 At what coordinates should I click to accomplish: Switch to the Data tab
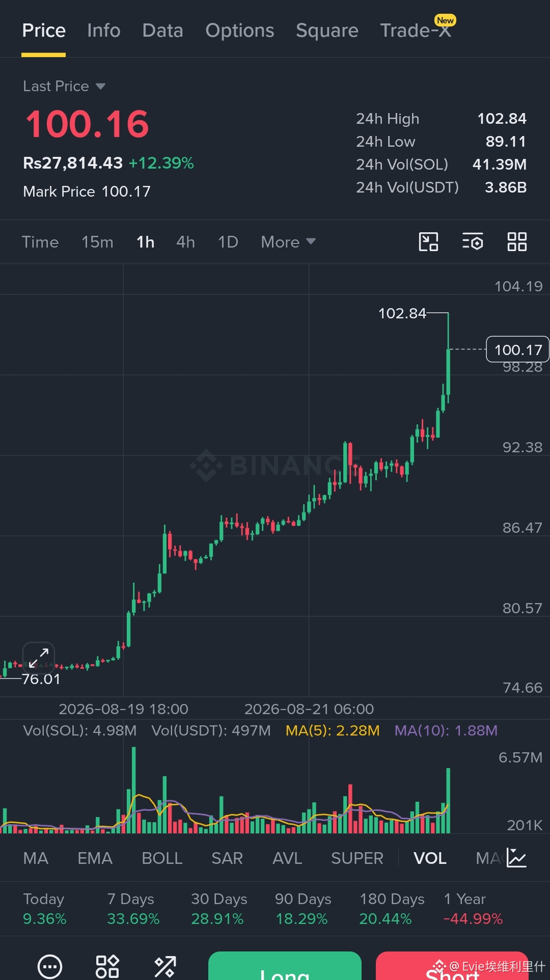163,31
